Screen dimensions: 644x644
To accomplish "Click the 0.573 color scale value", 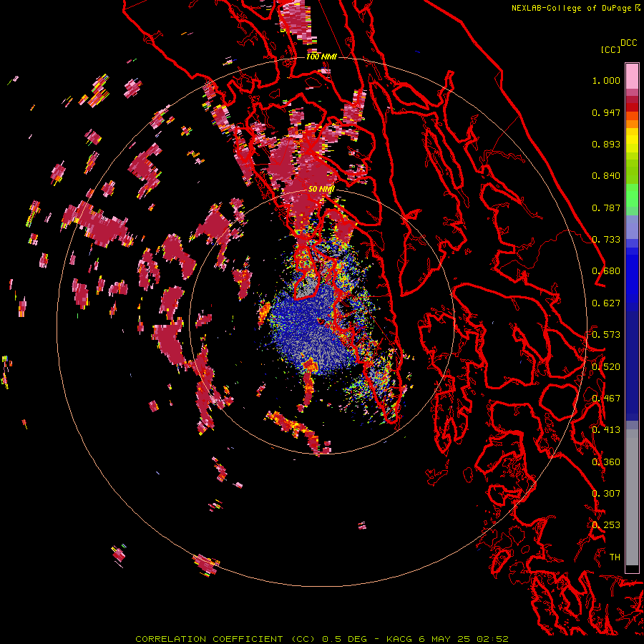I will pyautogui.click(x=606, y=335).
